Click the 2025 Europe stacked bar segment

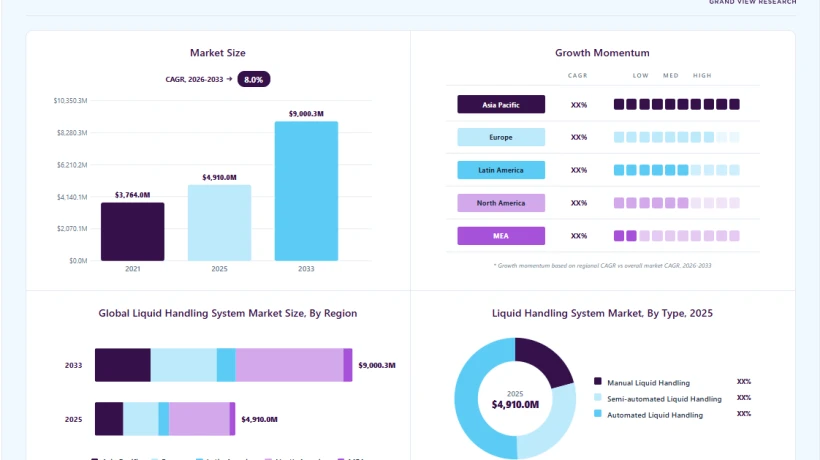click(141, 419)
